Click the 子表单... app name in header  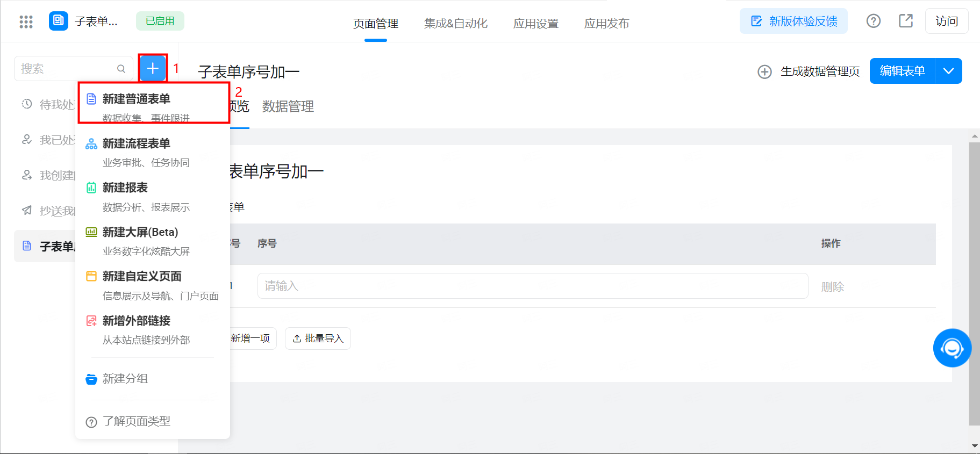pos(96,21)
